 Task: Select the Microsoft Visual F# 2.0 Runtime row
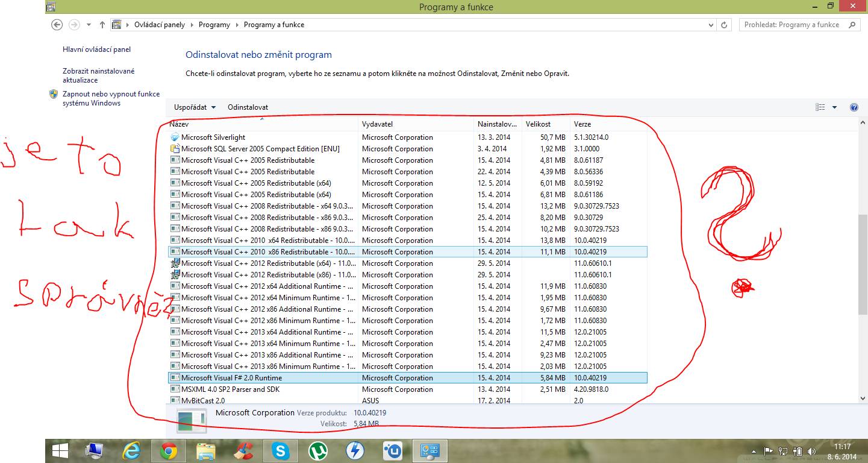tap(408, 378)
